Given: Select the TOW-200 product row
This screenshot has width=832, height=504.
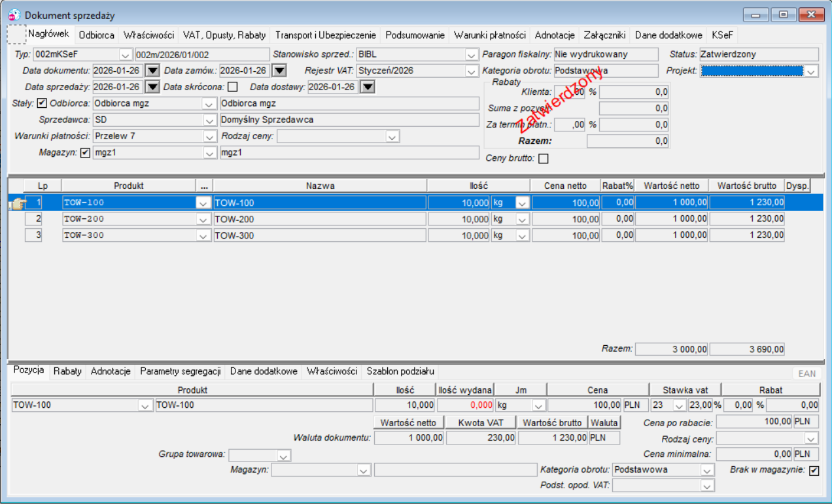Looking at the screenshot, I should tap(404, 219).
